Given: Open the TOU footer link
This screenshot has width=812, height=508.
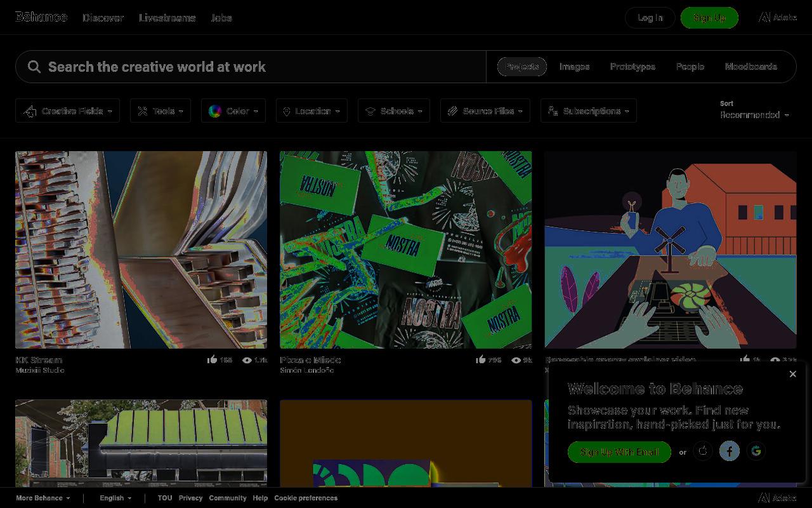Looking at the screenshot, I should pyautogui.click(x=165, y=498).
